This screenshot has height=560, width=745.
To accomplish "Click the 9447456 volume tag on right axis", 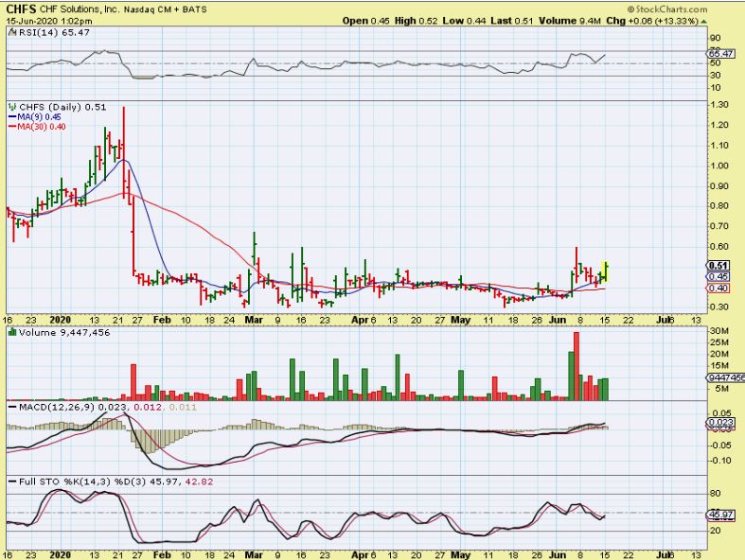I will (725, 377).
